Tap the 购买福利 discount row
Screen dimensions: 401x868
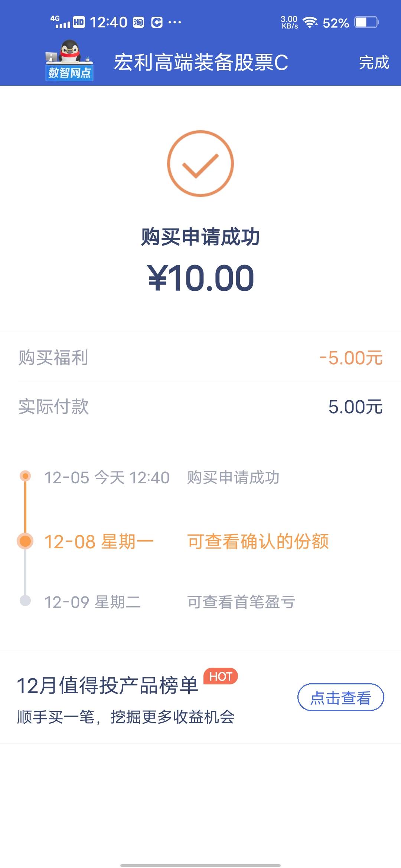point(200,358)
